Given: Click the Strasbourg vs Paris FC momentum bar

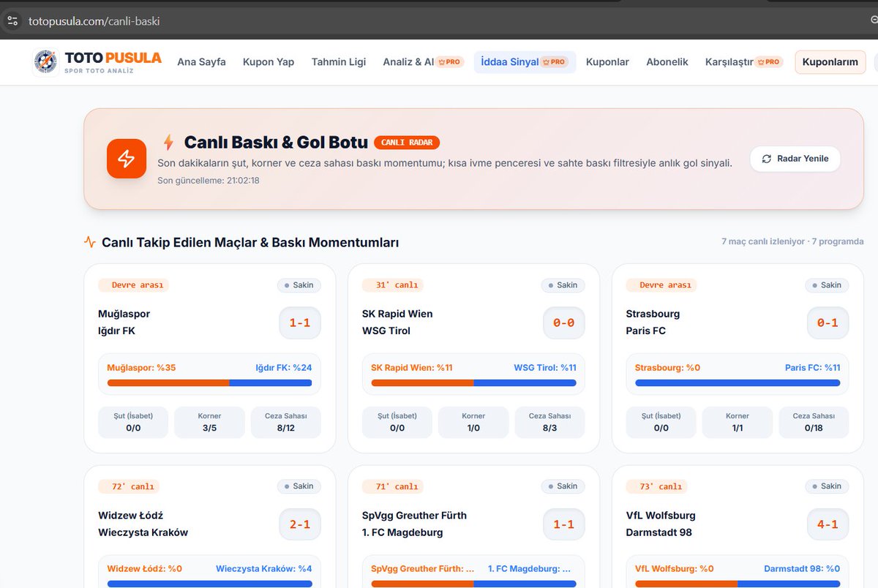Looking at the screenshot, I should click(738, 382).
